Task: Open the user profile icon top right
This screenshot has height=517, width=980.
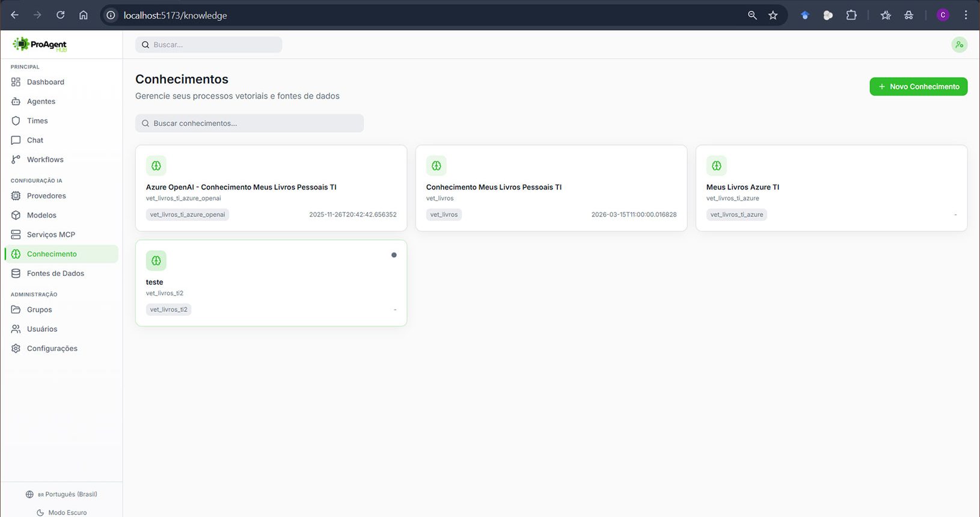Action: click(959, 44)
